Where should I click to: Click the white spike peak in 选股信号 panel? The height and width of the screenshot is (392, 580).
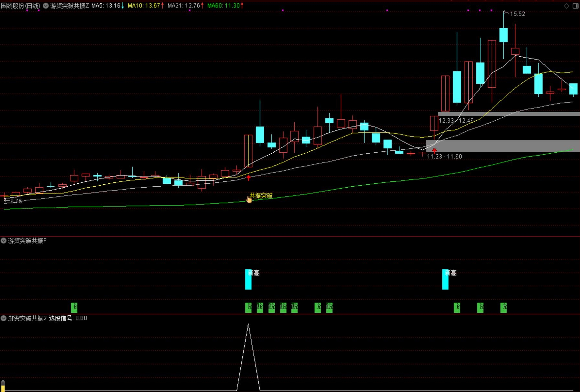click(x=248, y=324)
